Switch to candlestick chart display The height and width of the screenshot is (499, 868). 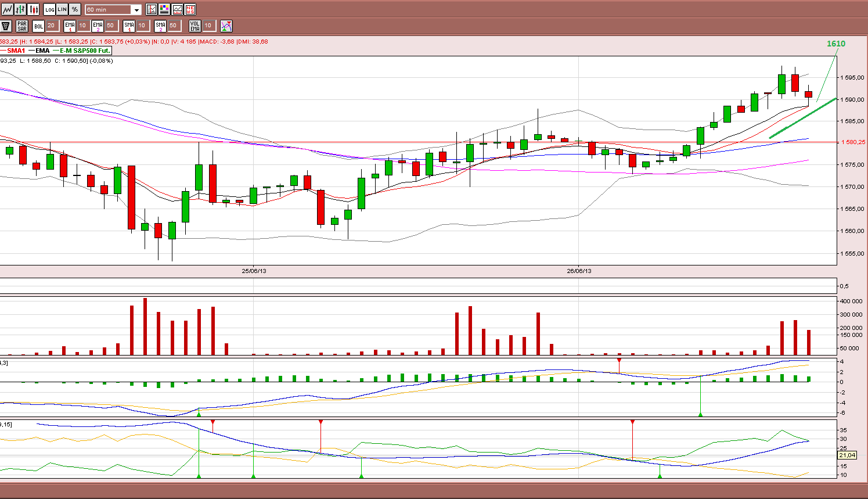[x=34, y=9]
